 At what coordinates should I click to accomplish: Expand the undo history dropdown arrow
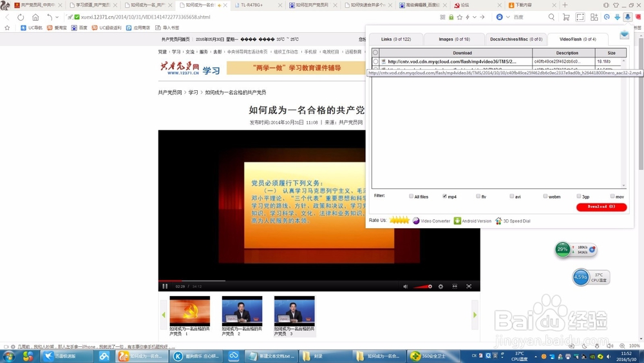(57, 17)
